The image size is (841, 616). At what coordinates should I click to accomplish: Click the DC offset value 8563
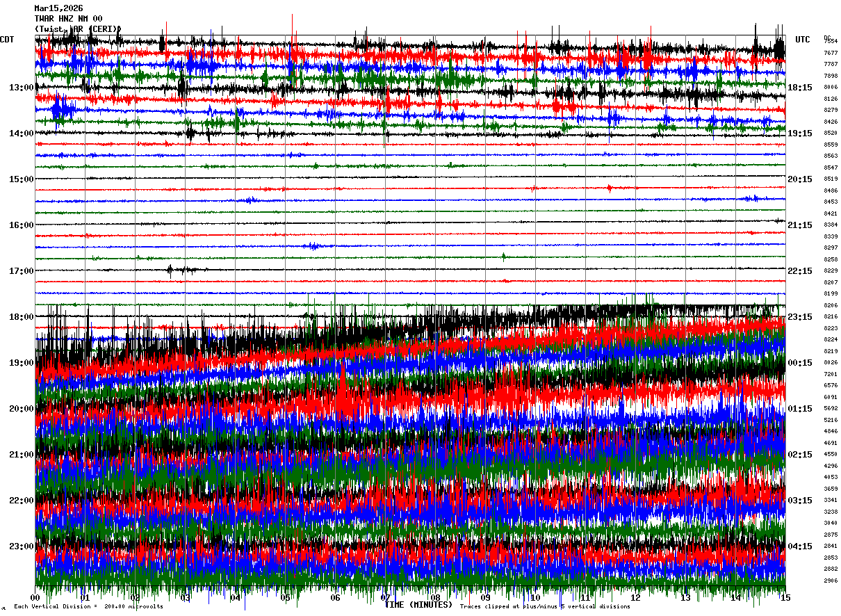click(x=831, y=156)
